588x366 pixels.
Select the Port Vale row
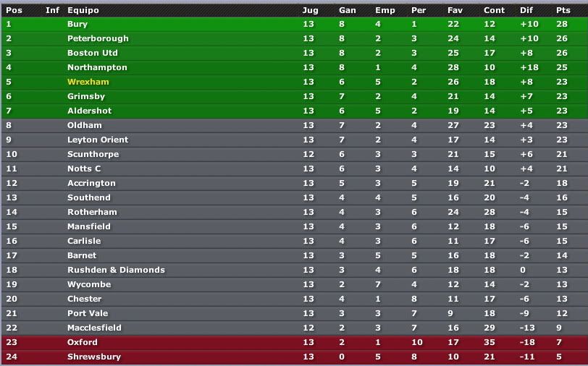pyautogui.click(x=294, y=313)
